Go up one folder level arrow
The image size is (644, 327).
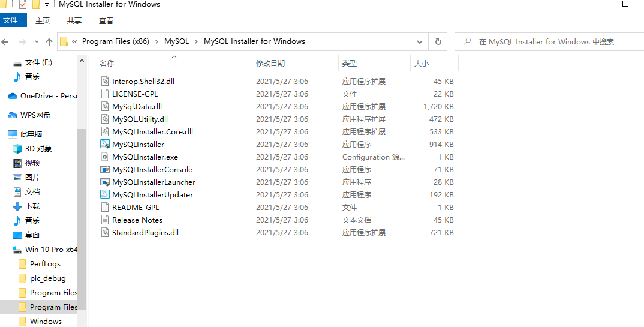49,41
